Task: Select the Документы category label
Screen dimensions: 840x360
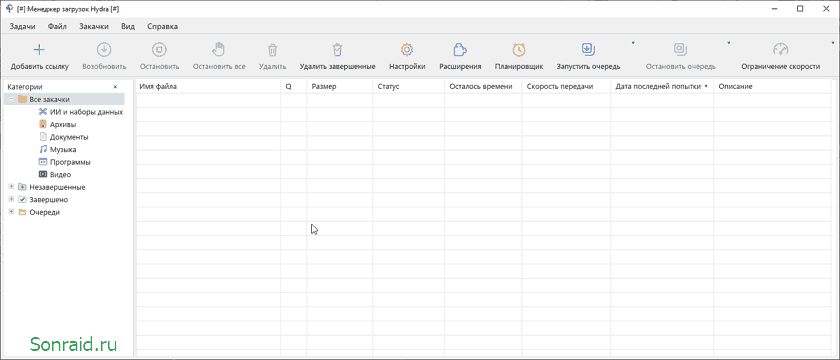Action: [x=69, y=137]
